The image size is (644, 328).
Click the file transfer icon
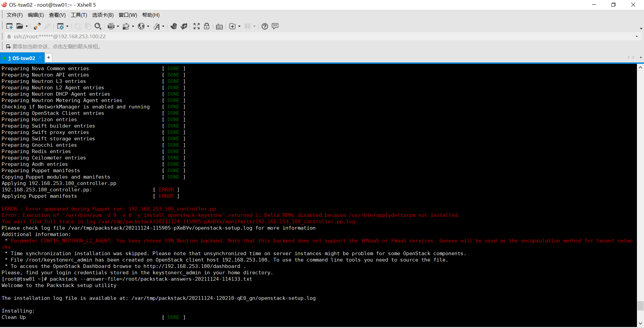coord(126,26)
